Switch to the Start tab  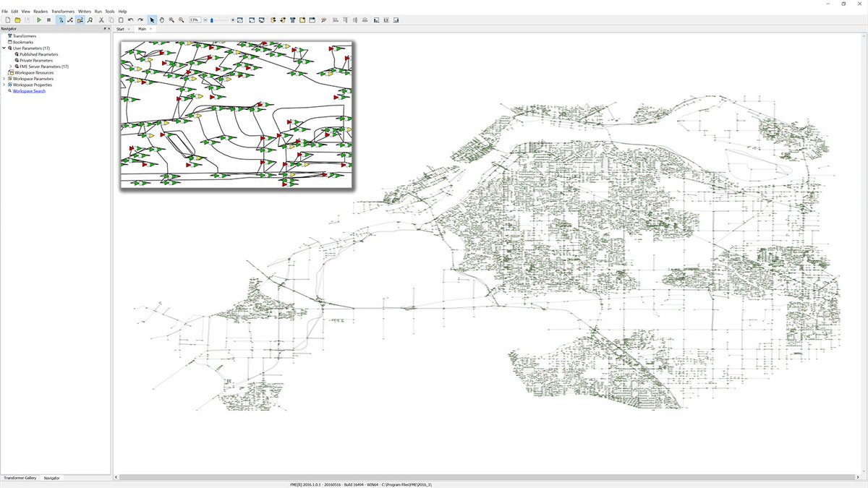[x=121, y=29]
